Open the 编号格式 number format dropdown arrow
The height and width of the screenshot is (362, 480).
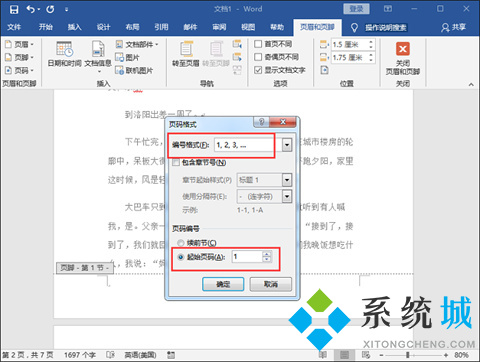[287, 145]
